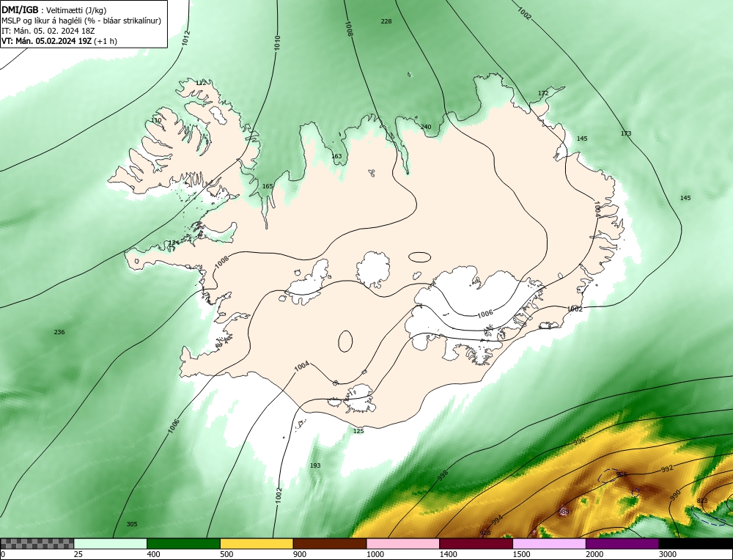The width and height of the screenshot is (733, 560).
Task: Click the checkered grey legend swatch
Action: [37, 544]
